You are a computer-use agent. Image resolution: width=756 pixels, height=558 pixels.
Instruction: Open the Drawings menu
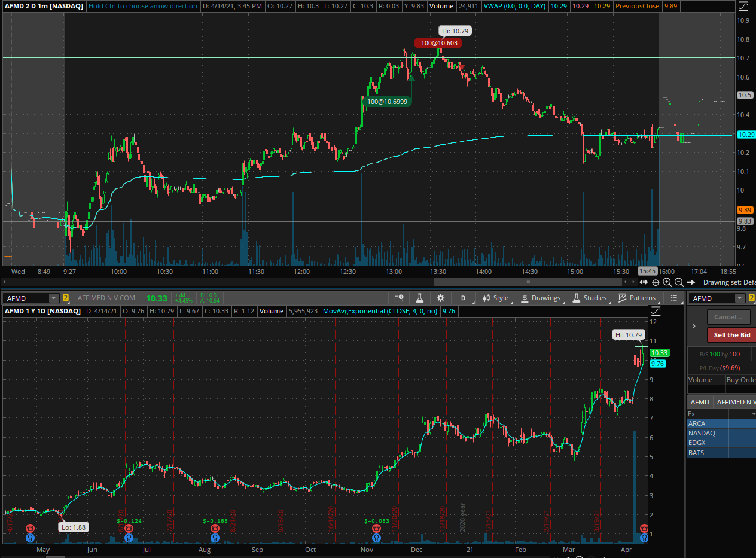(541, 298)
